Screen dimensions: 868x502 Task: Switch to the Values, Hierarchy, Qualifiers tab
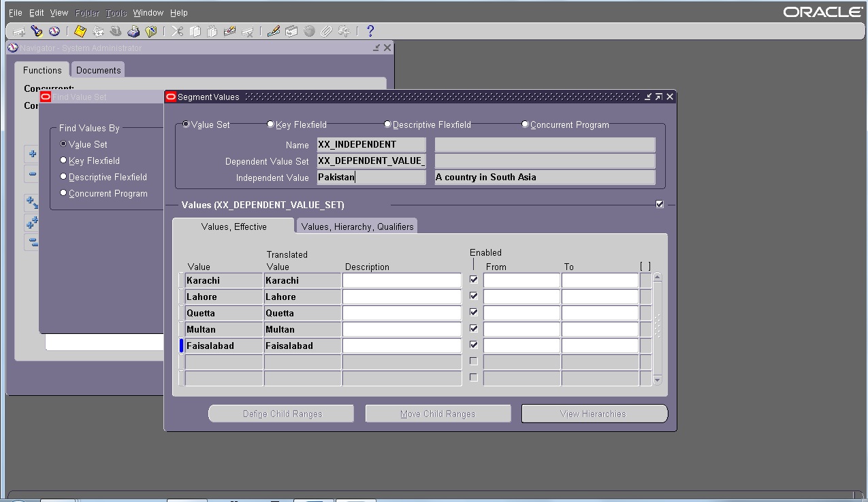[357, 225]
